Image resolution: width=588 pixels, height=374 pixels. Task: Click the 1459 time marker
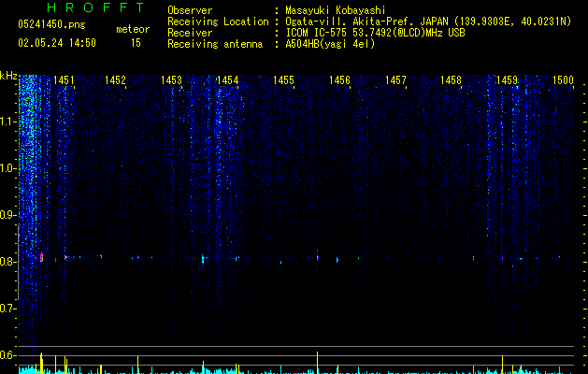tap(507, 80)
